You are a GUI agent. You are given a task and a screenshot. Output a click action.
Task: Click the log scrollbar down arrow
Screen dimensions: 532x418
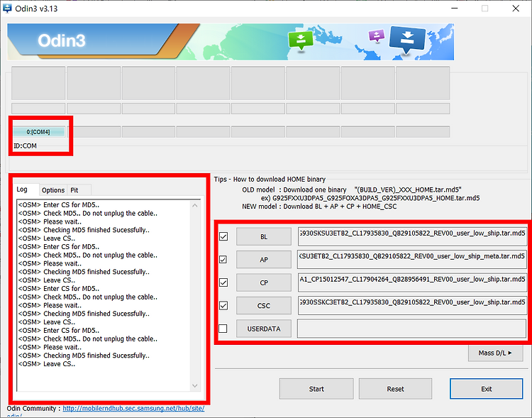point(195,385)
